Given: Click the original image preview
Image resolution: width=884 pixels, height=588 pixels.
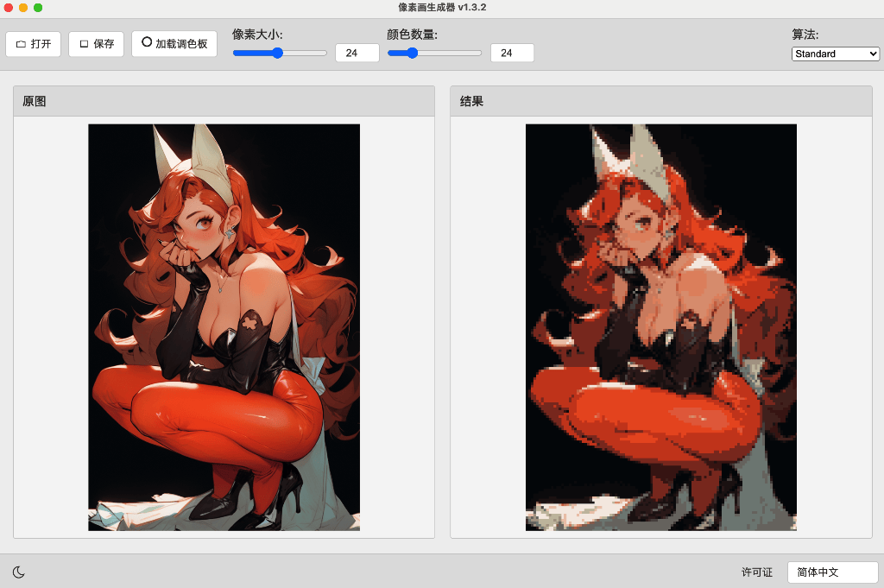Looking at the screenshot, I should [224, 326].
